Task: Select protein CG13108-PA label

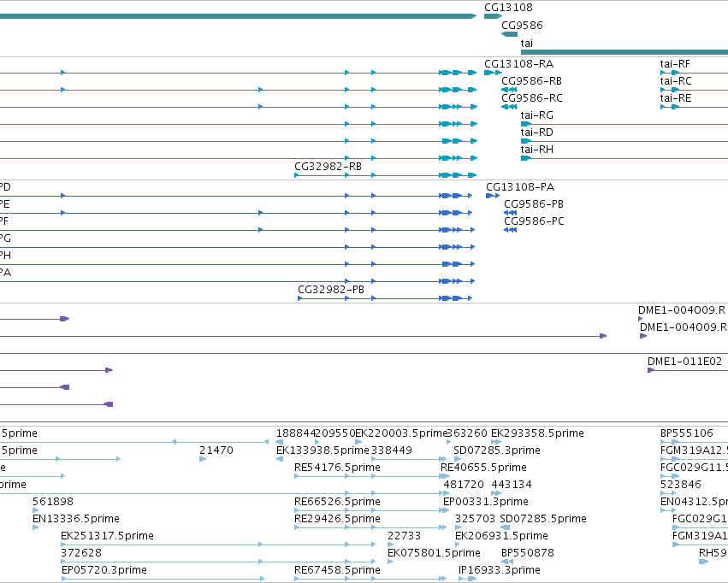Action: [x=520, y=187]
